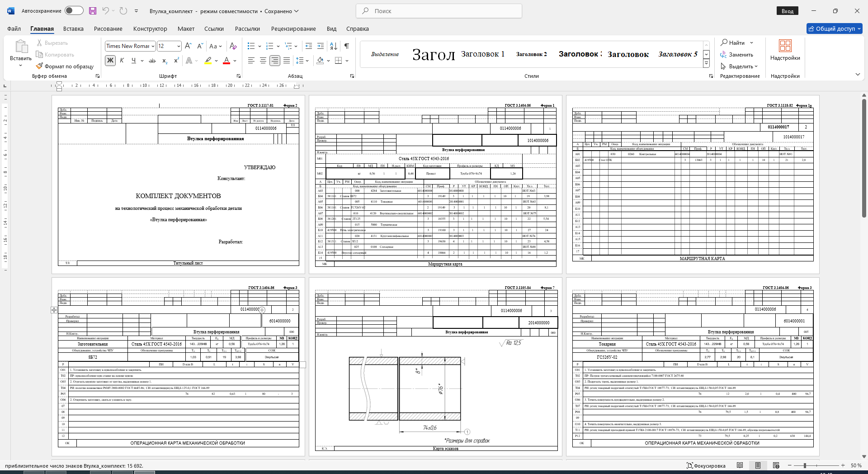
Task: Adjust the zoom slider
Action: pos(805,465)
